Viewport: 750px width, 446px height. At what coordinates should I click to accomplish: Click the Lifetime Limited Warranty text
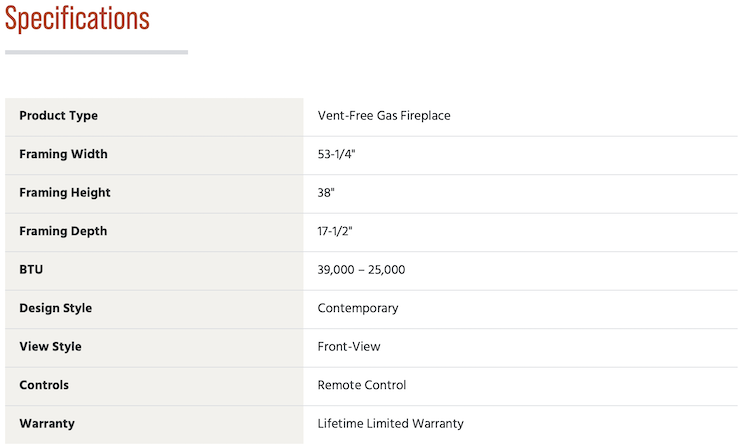click(390, 424)
